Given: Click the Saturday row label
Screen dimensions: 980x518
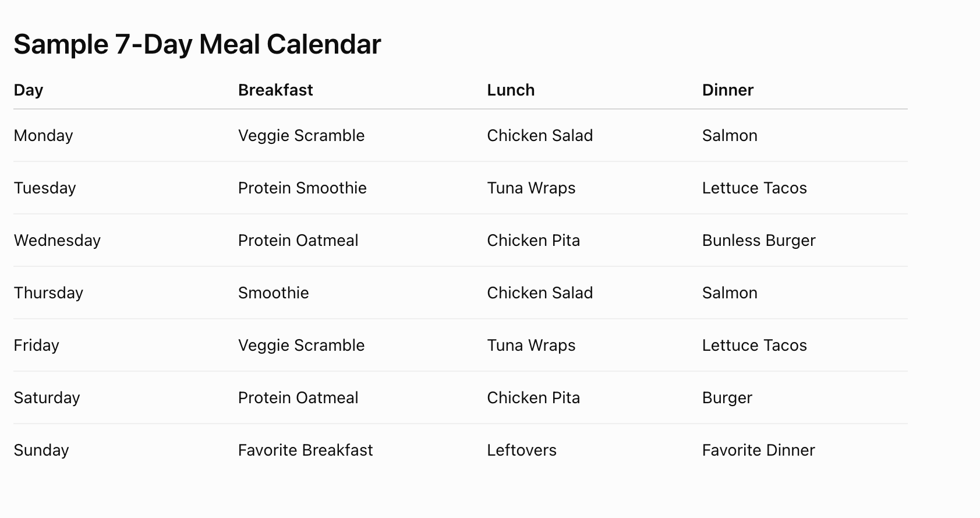Looking at the screenshot, I should 47,397.
